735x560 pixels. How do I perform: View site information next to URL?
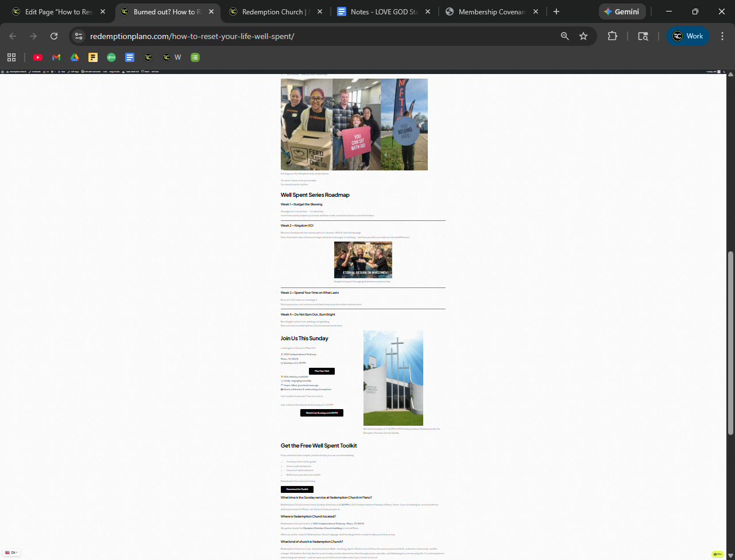tap(79, 36)
